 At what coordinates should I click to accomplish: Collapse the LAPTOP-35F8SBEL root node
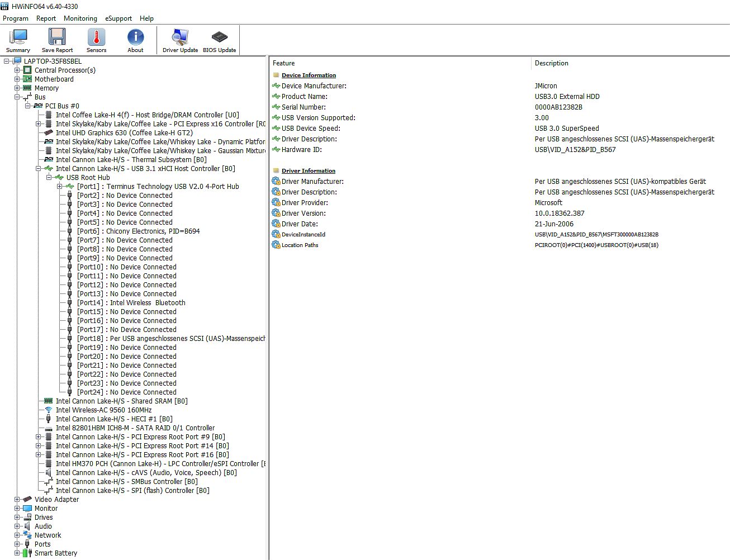(x=7, y=61)
